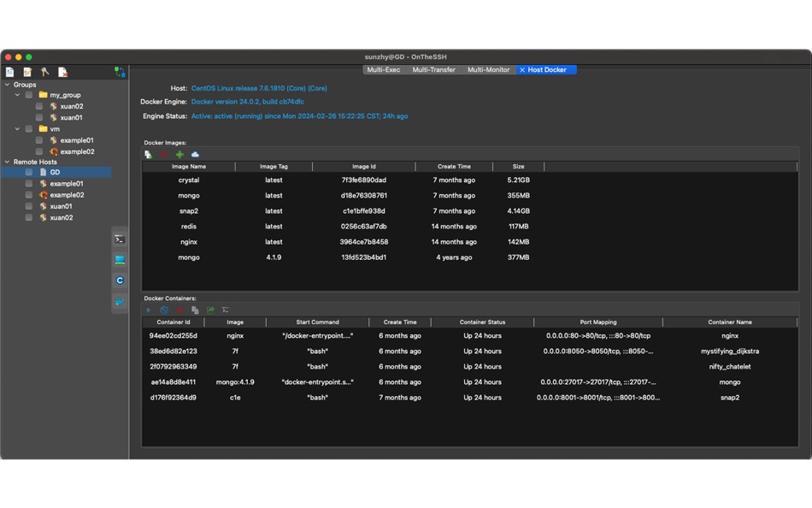Select the mystifying_dijkstra container name
This screenshot has height=508, width=812.
click(x=730, y=351)
